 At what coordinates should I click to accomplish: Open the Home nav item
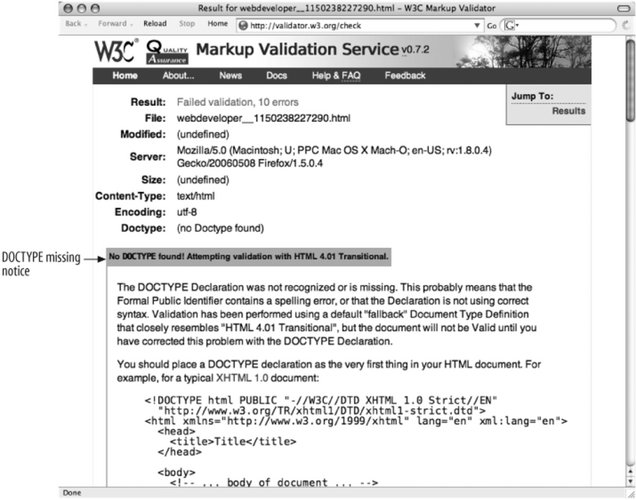(125, 75)
